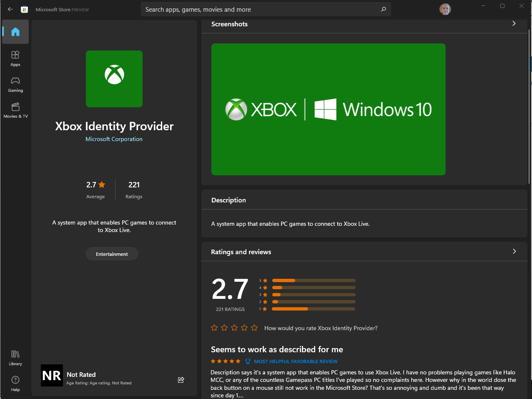Open the user profile avatar
The height and width of the screenshot is (399, 532).
tap(445, 9)
